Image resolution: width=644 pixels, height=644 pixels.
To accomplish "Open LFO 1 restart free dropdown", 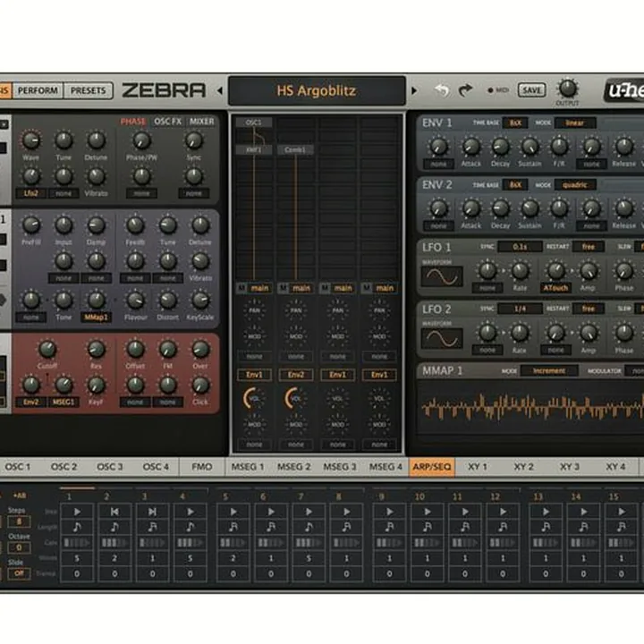I will point(589,247).
